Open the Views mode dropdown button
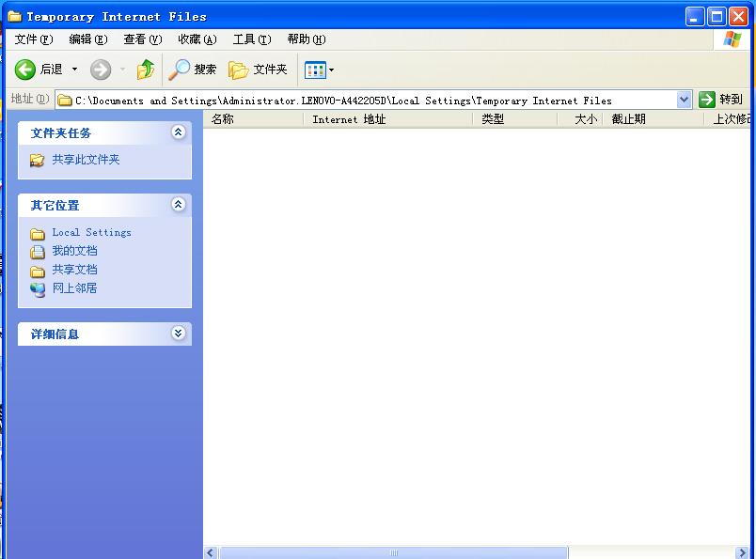 coord(319,70)
